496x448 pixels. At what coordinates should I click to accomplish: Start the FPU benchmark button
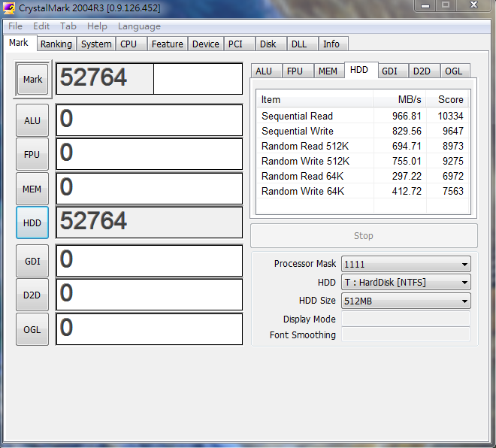coord(32,155)
